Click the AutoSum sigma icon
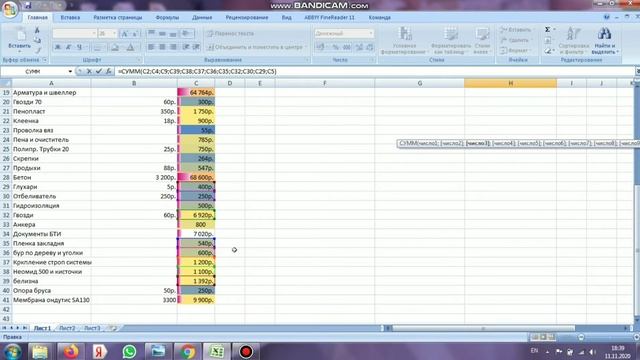Screen dimensions: 640x360 pyautogui.click(x=548, y=30)
